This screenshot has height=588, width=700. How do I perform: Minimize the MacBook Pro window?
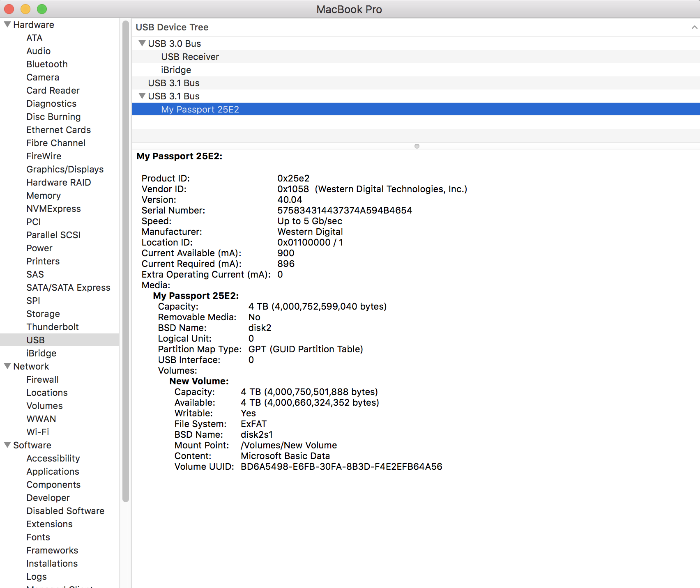pos(25,9)
